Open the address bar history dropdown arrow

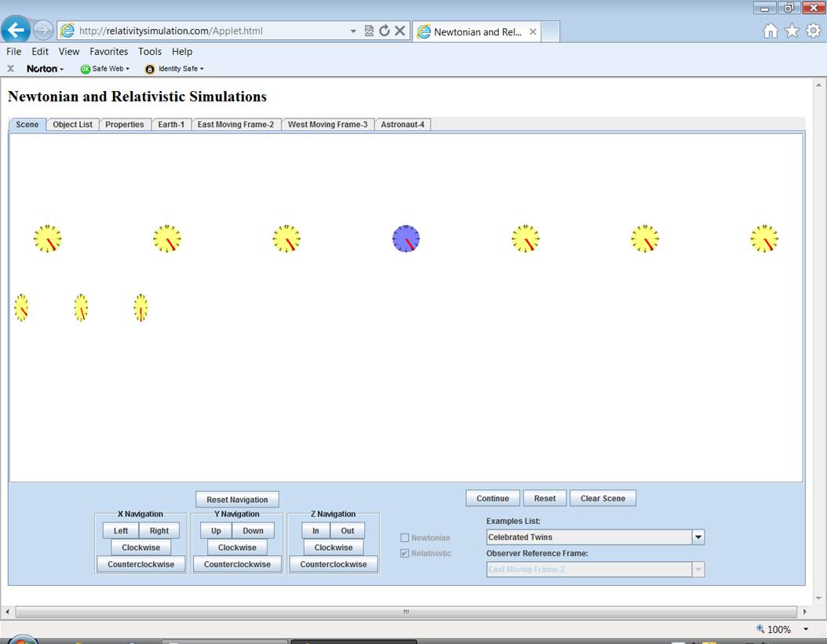click(x=353, y=31)
